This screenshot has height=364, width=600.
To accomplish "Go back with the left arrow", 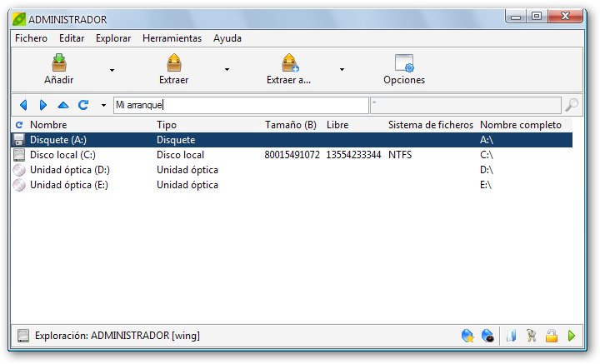I will click(x=23, y=105).
